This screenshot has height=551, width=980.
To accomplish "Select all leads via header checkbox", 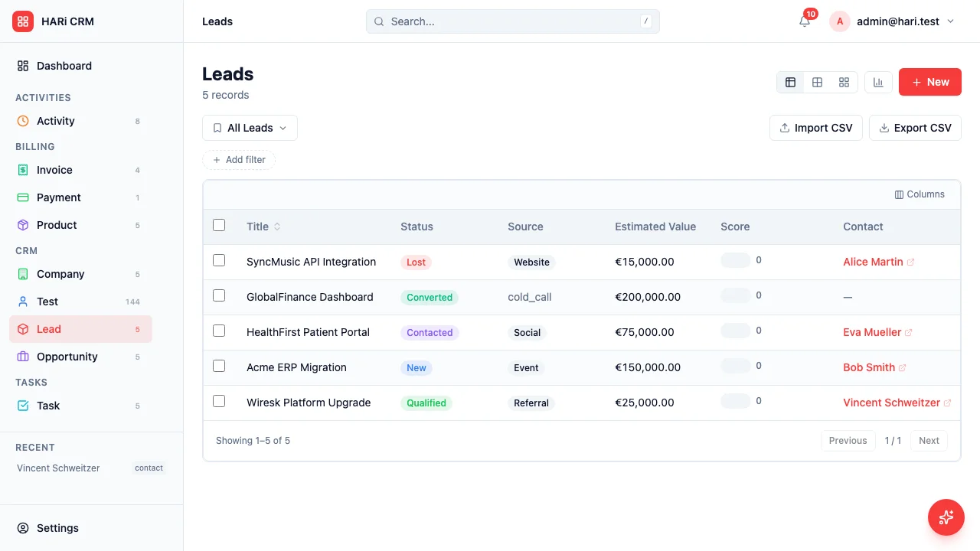I will click(x=219, y=225).
